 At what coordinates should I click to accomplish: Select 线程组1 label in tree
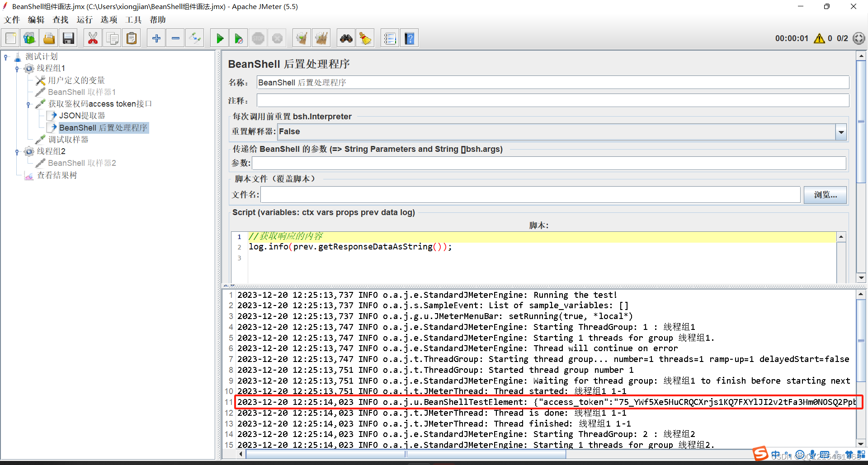pos(51,68)
